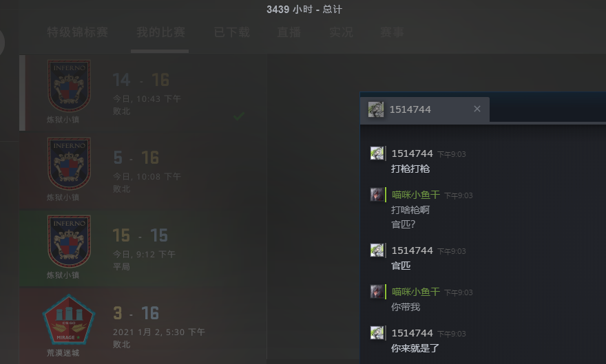Close the 1514744 chat tab
Screen dimensions: 606x364
[477, 109]
